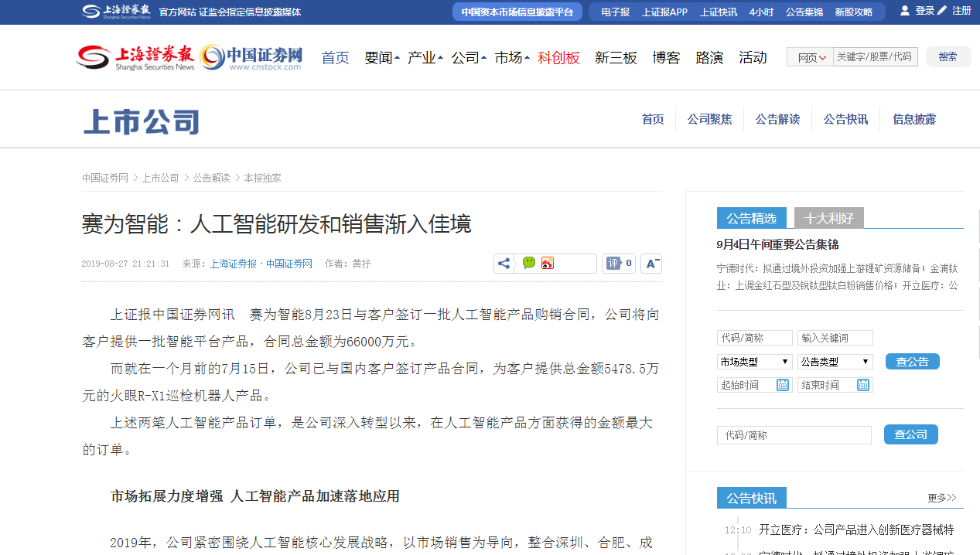Click the 查公告 button
Viewport: 980px width, 555px height.
click(x=912, y=362)
